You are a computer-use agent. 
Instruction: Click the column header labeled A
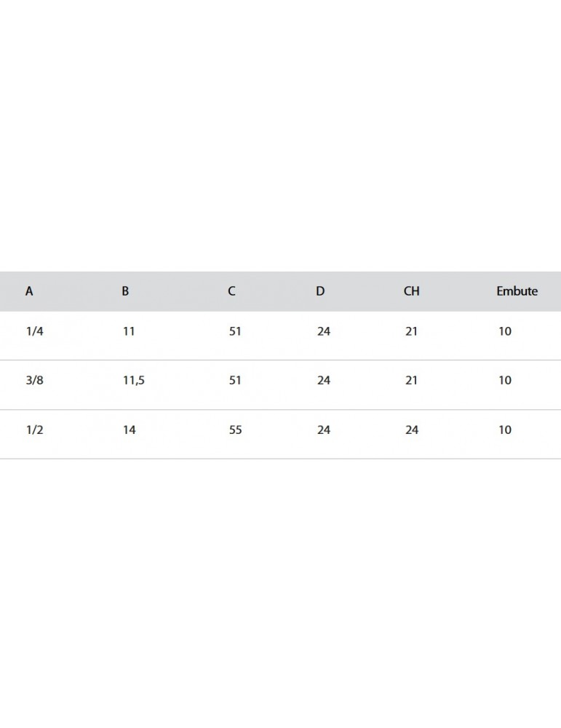29,291
